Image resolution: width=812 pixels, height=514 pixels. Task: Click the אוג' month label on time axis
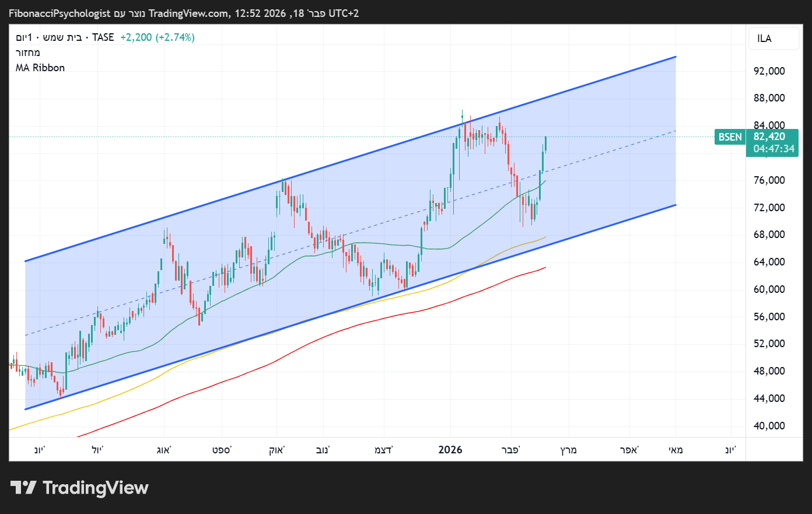point(164,450)
